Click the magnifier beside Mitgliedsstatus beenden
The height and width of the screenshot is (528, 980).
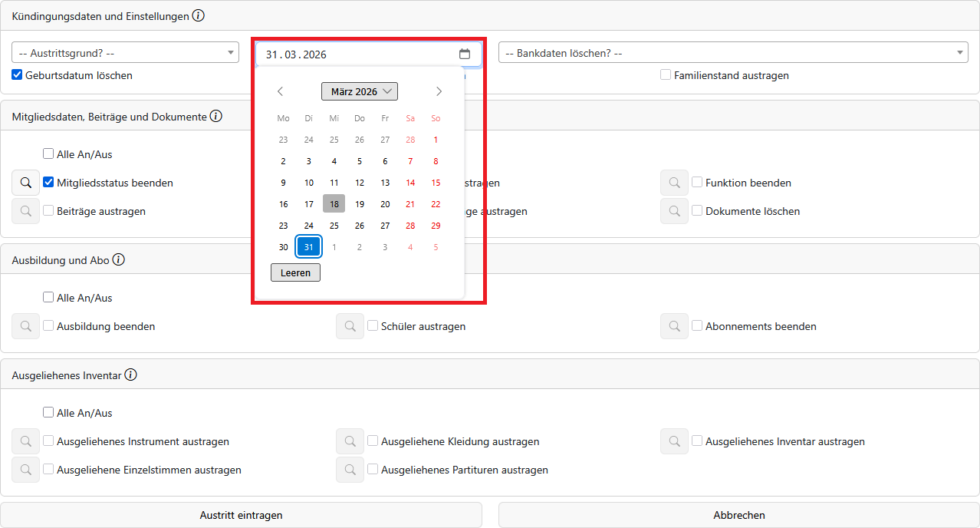click(x=25, y=183)
